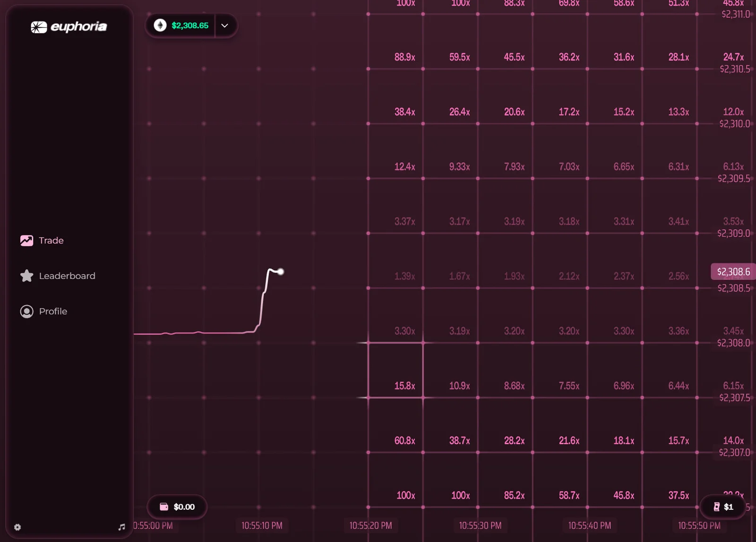Select the 2.56x multiplier cell

[x=670, y=261]
